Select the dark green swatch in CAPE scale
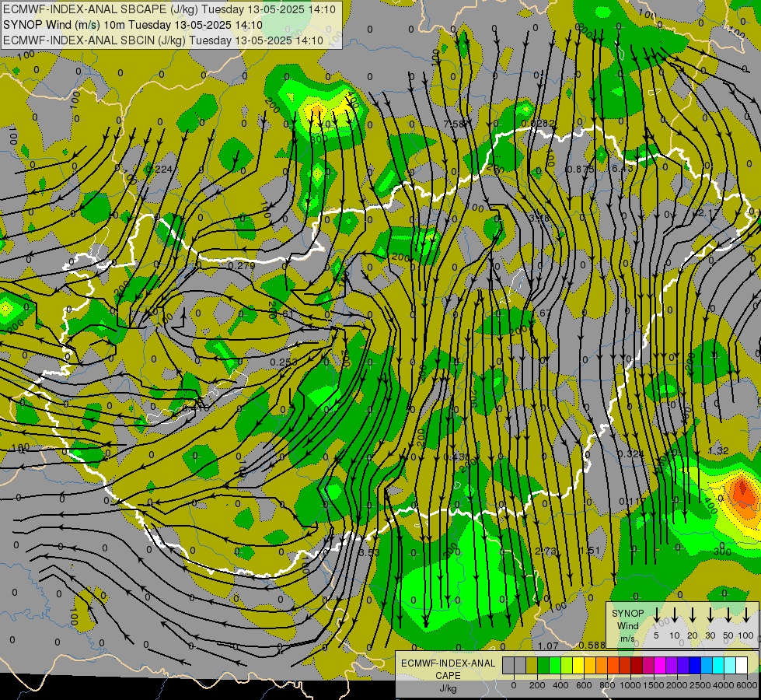Image resolution: width=761 pixels, height=700 pixels. point(543,665)
